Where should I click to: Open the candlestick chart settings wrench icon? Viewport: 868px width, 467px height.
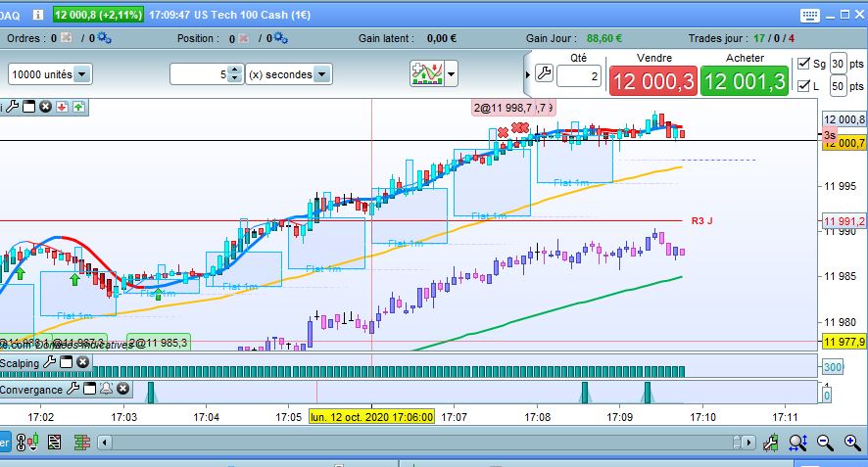pyautogui.click(x=771, y=443)
